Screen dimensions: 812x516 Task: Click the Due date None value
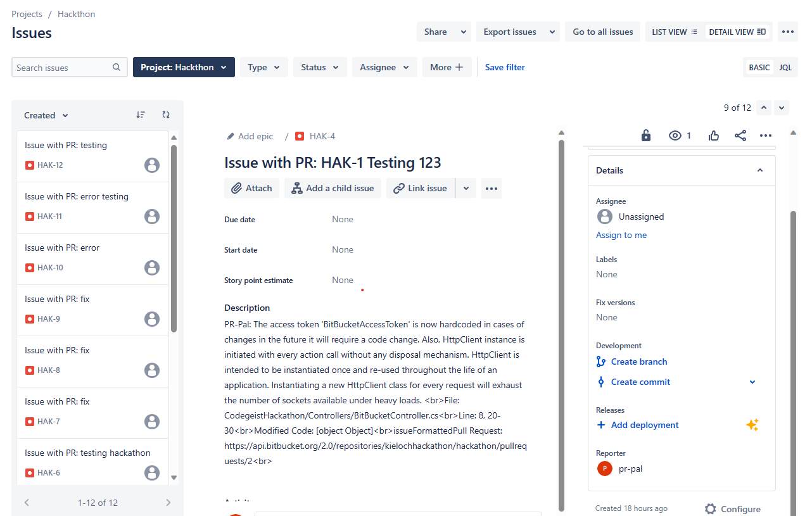[x=343, y=219]
